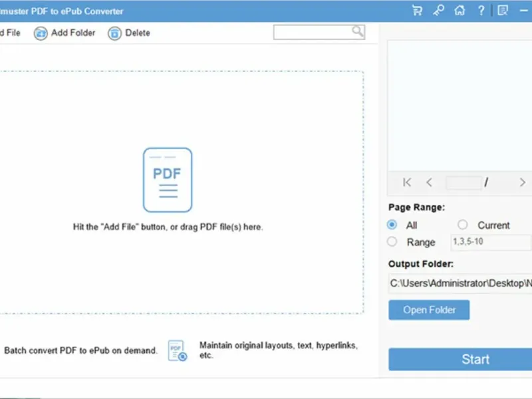Click the PDF to ePub Converter title
Viewport: 532px width, 399px height.
coord(61,11)
